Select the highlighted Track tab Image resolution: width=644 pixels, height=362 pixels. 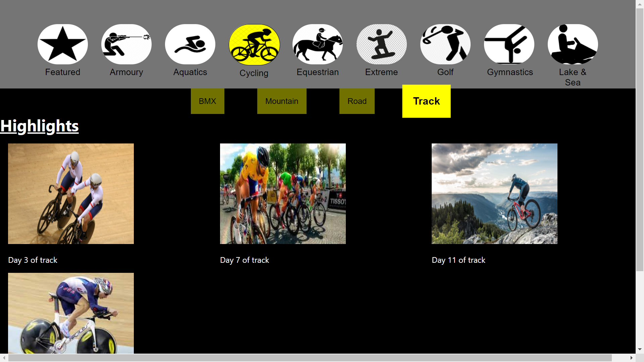426,101
